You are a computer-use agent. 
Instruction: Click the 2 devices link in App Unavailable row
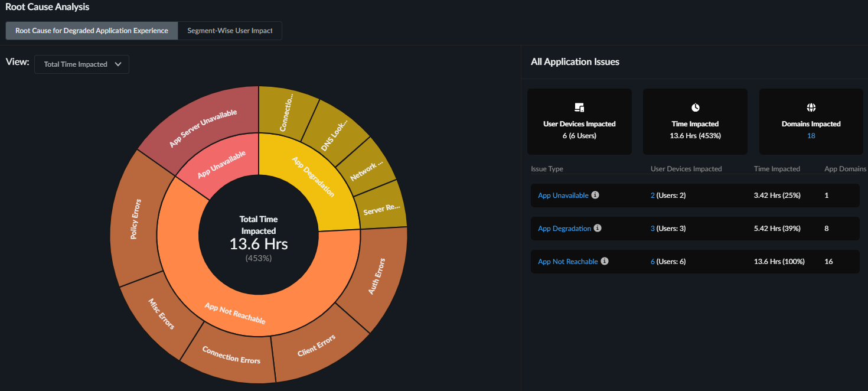click(652, 195)
